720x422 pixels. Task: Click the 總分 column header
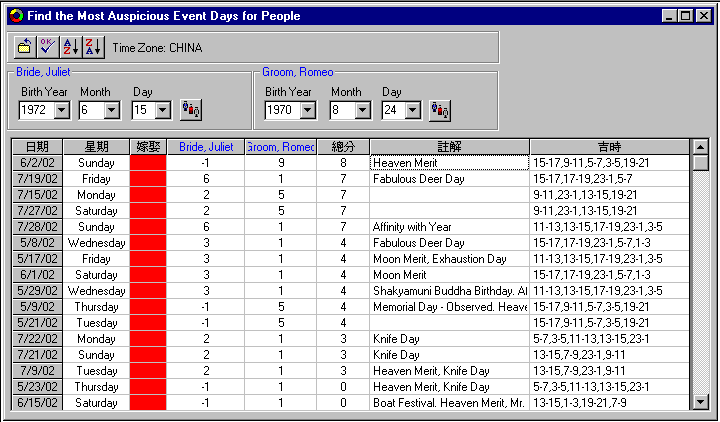(343, 147)
